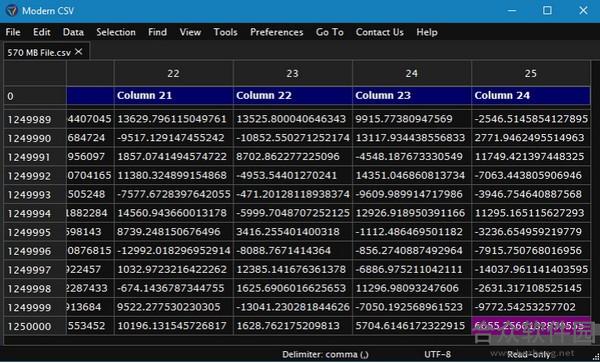This screenshot has height=363, width=600.
Task: Select cell -9609.989914717986
Action: tap(411, 194)
